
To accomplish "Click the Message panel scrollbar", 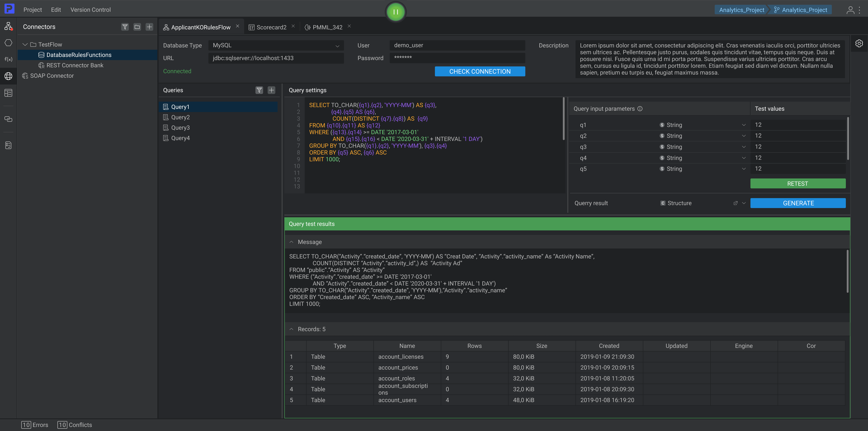I will pos(848,271).
